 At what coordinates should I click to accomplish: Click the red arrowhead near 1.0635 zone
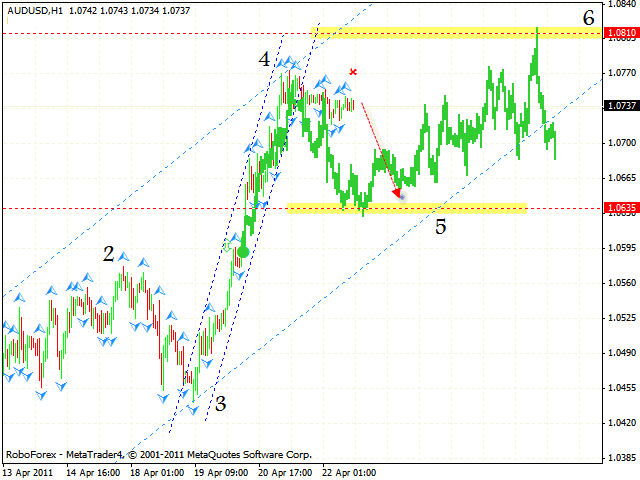pos(398,194)
